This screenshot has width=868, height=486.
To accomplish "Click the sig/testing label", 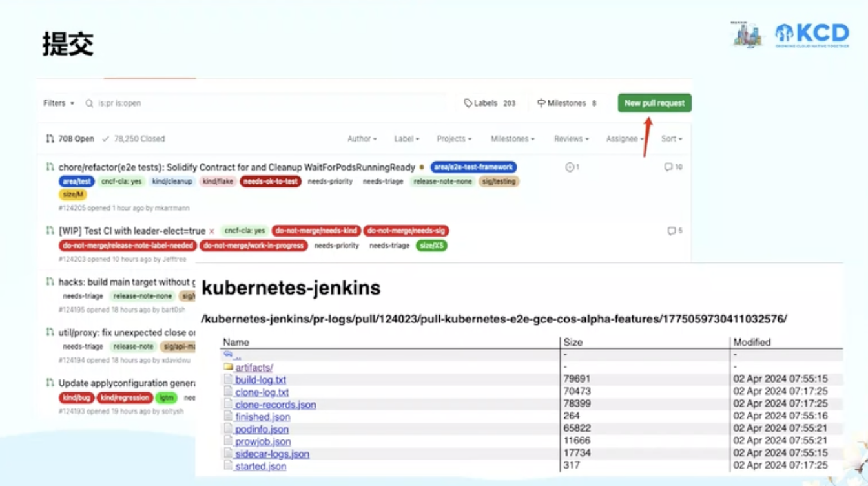I will click(x=501, y=182).
